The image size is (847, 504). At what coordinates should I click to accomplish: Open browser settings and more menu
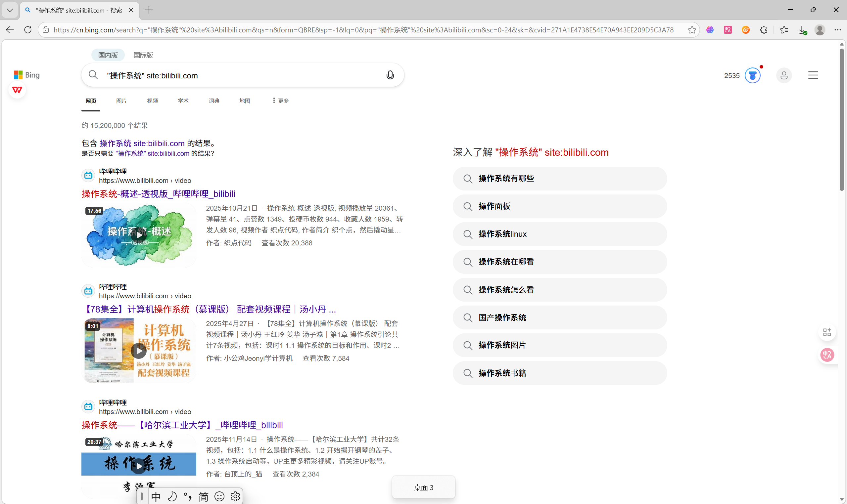click(x=837, y=30)
